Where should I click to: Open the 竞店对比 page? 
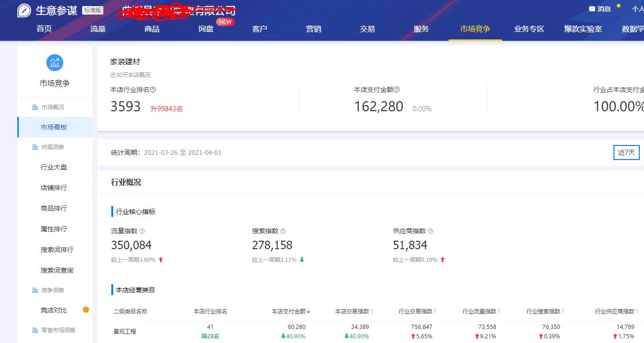(x=54, y=310)
